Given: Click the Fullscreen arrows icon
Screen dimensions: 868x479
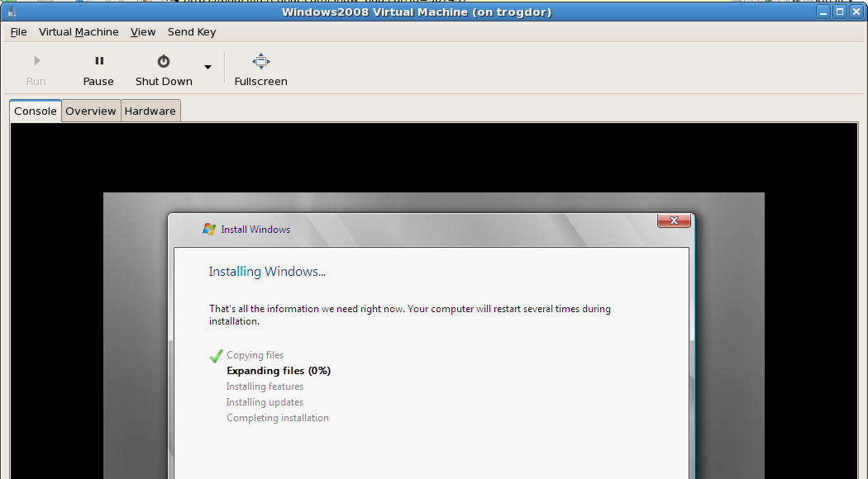Looking at the screenshot, I should (x=260, y=61).
